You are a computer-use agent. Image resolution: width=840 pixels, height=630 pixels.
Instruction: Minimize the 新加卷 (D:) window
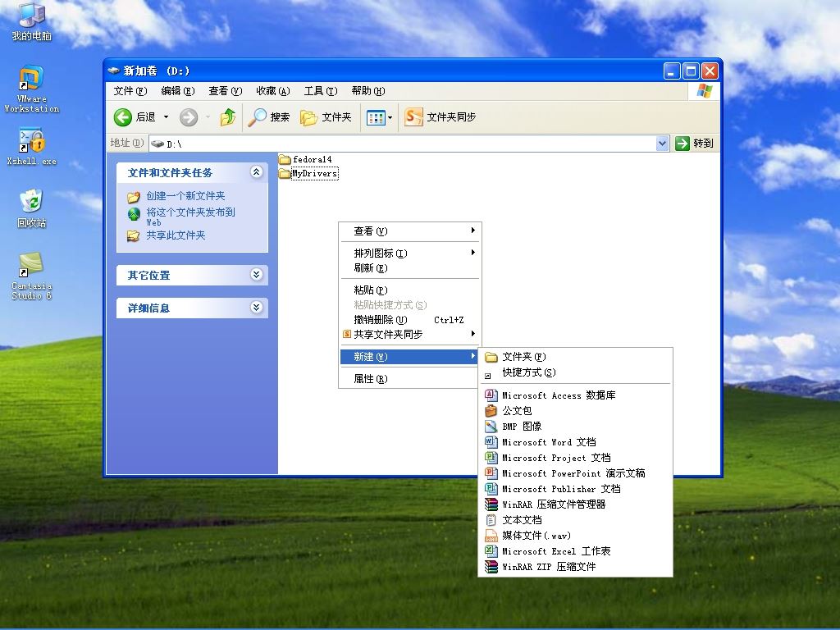click(x=672, y=71)
